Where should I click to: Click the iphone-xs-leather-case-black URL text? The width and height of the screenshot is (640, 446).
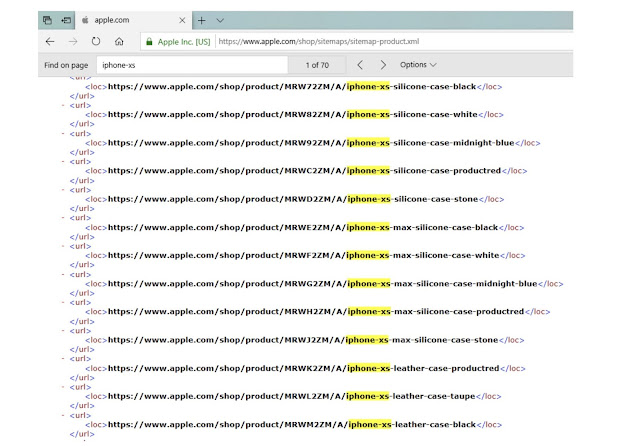(x=292, y=424)
